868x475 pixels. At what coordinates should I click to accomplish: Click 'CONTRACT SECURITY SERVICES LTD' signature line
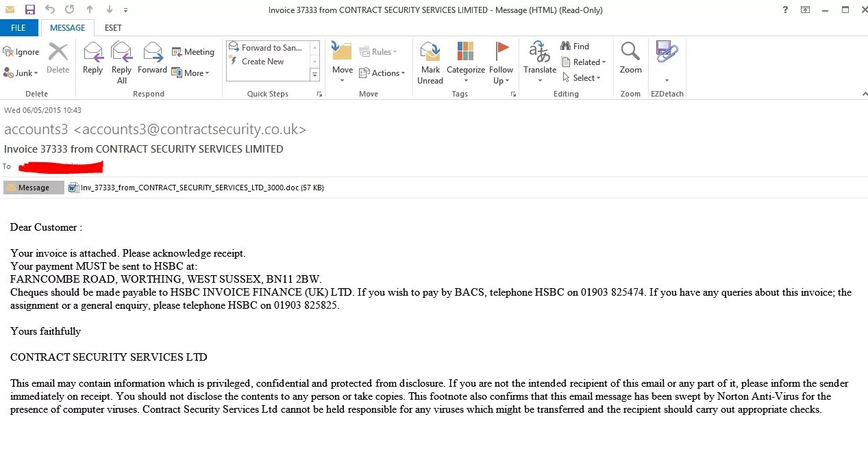coord(108,357)
